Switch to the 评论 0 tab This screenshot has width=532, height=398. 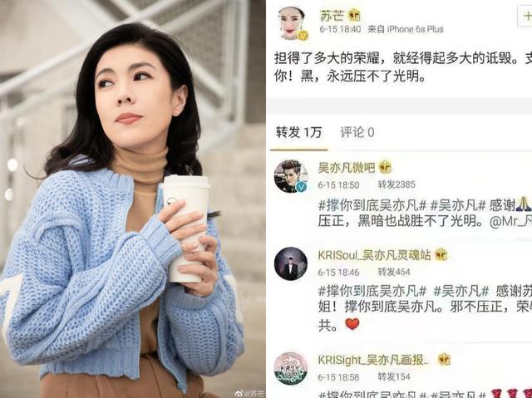(x=357, y=132)
